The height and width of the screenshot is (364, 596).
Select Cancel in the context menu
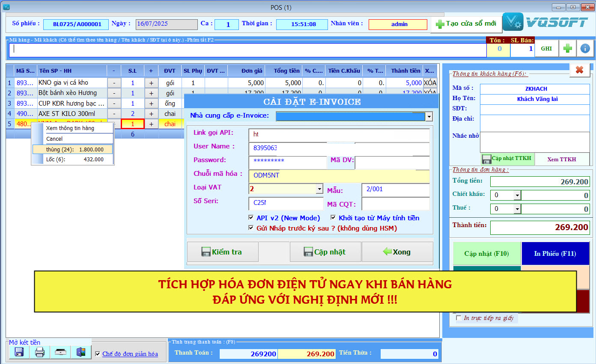pyautogui.click(x=55, y=139)
